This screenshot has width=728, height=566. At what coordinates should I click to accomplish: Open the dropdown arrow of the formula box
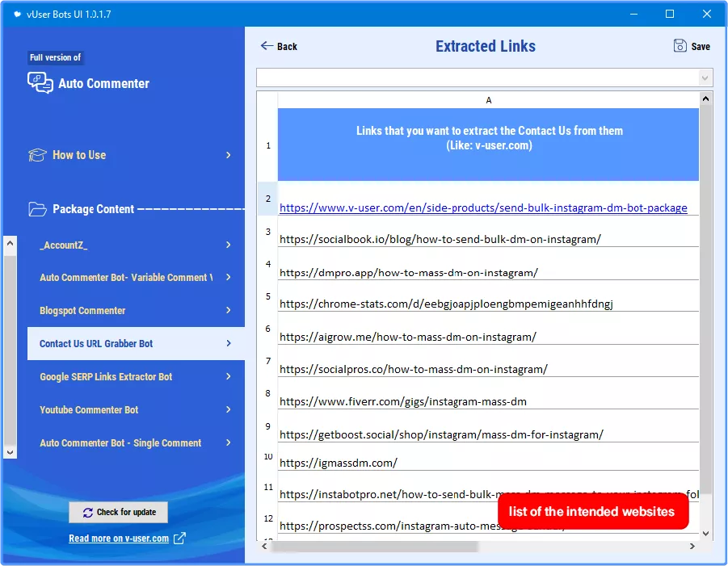pos(705,78)
